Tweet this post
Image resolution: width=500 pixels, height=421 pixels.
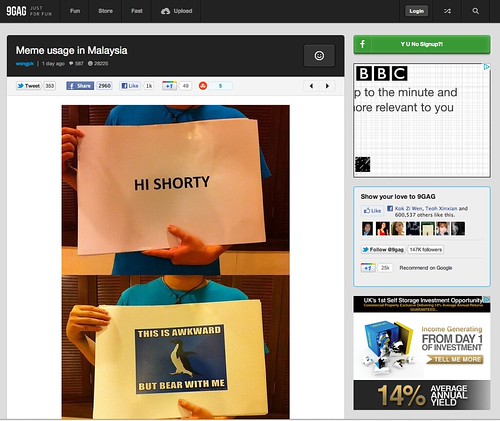tap(29, 86)
